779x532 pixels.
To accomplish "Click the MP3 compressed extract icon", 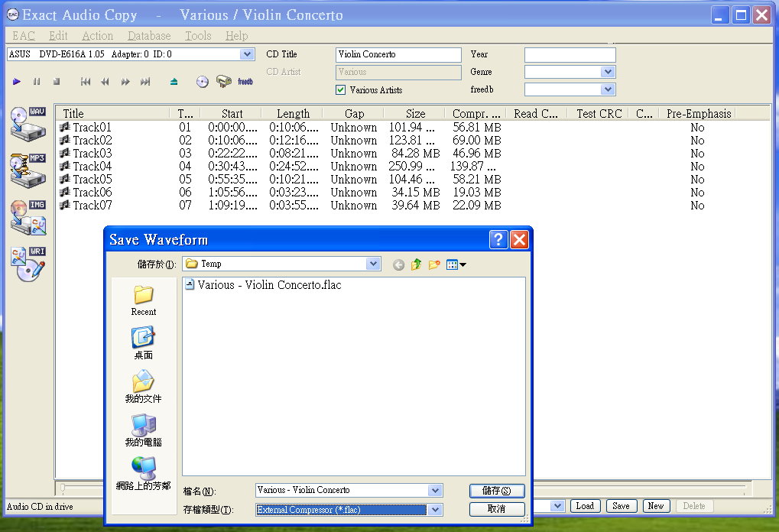I will tap(28, 170).
